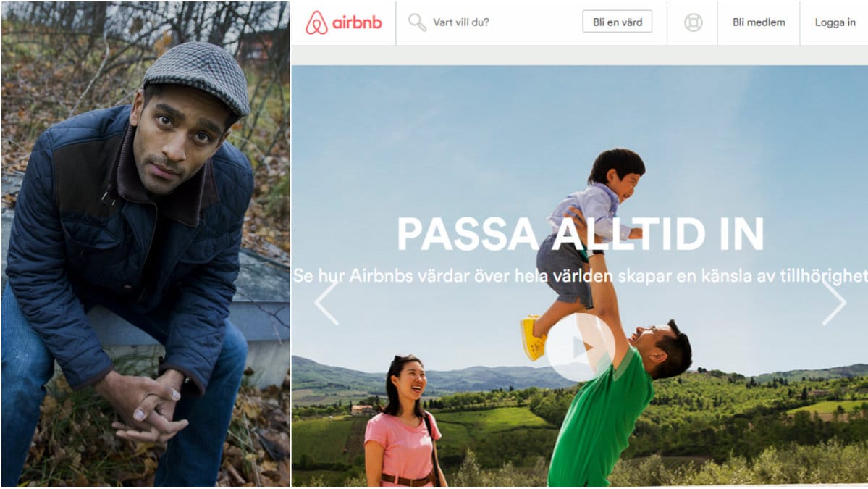Play the hero video

tap(580, 348)
